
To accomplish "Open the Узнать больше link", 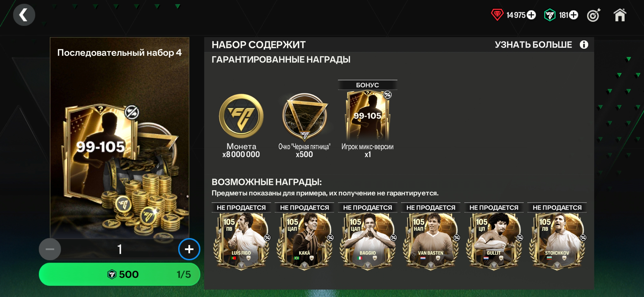I will pos(533,45).
